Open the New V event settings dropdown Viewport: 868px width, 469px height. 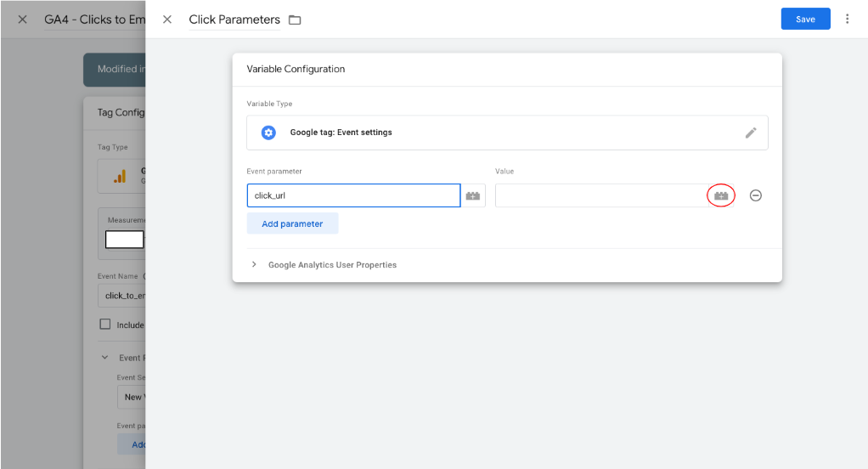(131, 397)
